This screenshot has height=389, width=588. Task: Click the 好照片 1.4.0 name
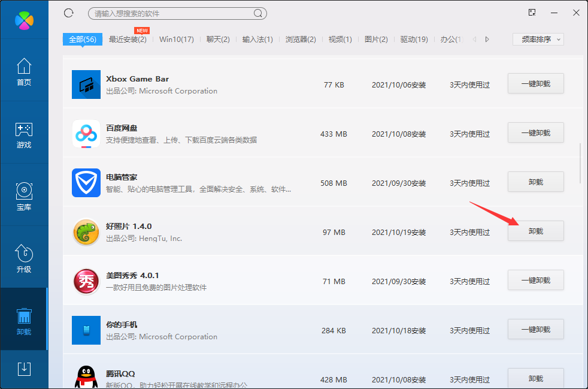(129, 227)
